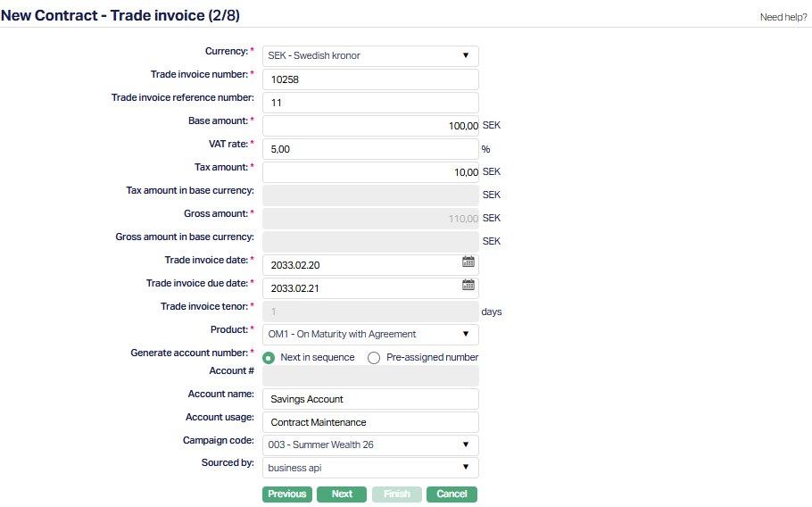The width and height of the screenshot is (812, 507).
Task: Open the Product dropdown list
Action: click(x=370, y=335)
